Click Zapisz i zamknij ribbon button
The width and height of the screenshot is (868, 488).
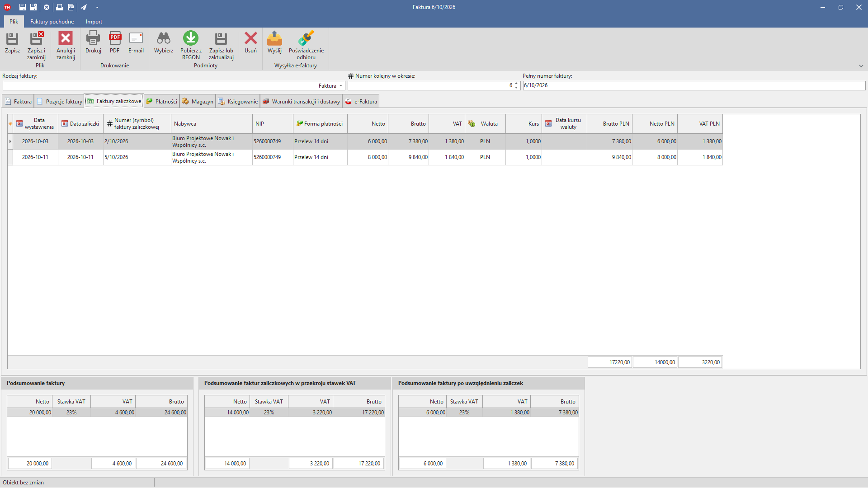coord(36,45)
